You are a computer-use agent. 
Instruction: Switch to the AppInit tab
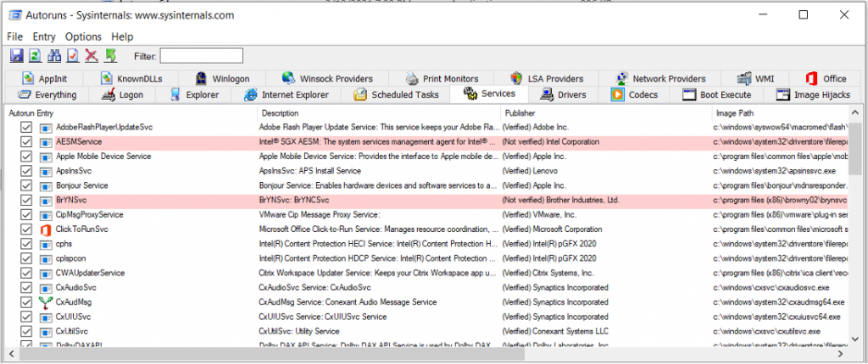pyautogui.click(x=45, y=79)
